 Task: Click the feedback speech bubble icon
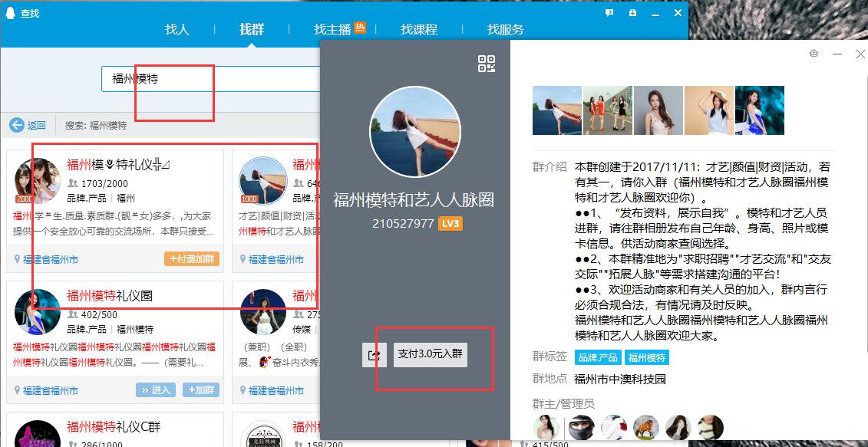coord(609,12)
